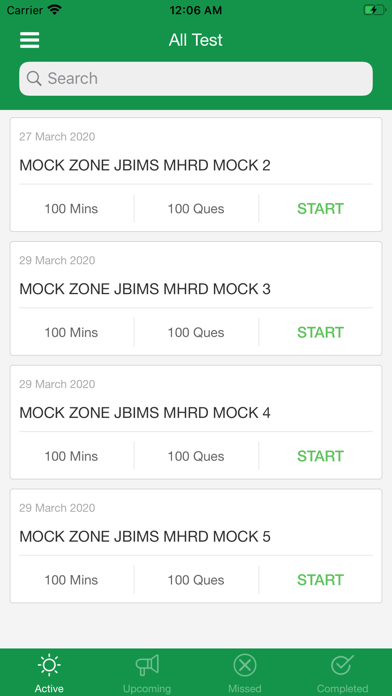
Task: Open the hamburger menu icon
Action: coord(30,40)
